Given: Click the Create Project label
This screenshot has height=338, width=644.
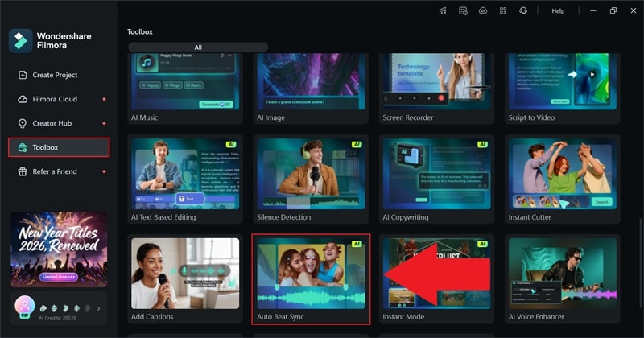Looking at the screenshot, I should 55,75.
